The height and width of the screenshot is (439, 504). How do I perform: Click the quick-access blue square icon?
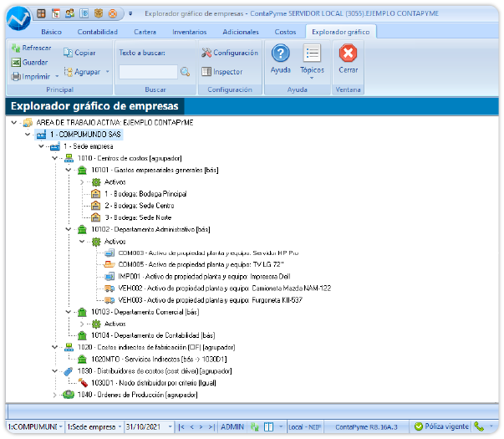click(x=84, y=13)
